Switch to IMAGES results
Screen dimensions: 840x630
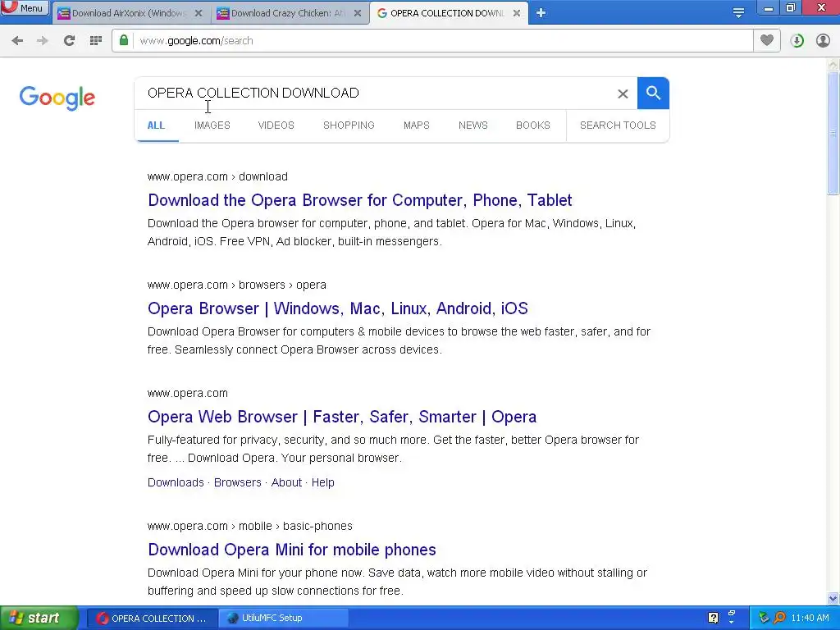212,126
